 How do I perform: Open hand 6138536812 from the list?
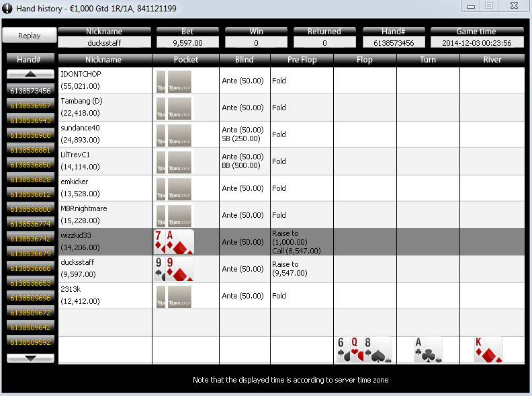click(30, 194)
